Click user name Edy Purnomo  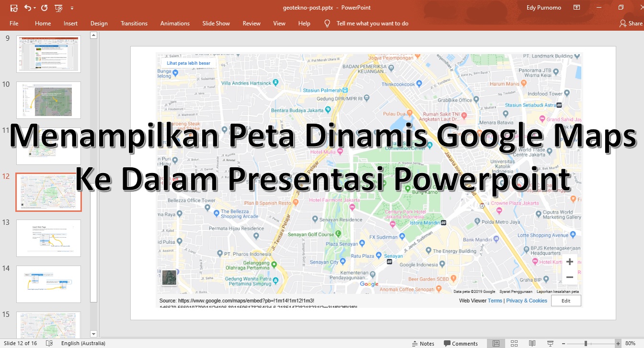click(544, 8)
